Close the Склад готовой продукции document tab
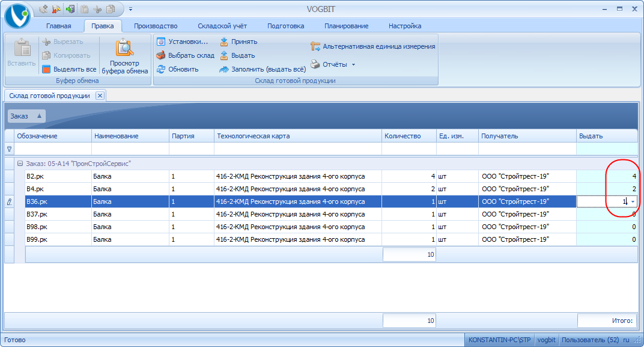 point(100,96)
